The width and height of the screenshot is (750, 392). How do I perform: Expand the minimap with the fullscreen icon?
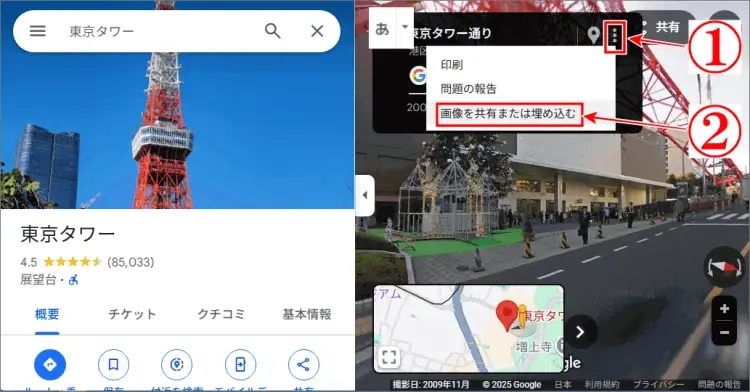(389, 357)
